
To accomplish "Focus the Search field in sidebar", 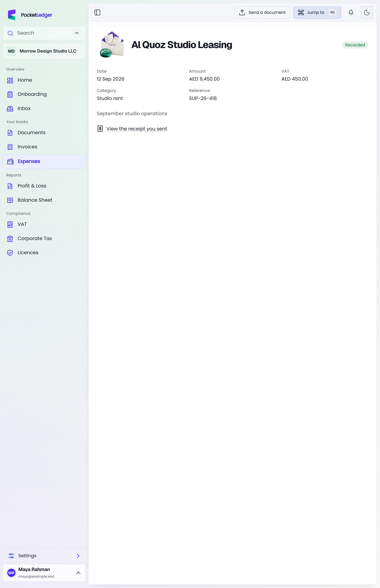I will [44, 33].
